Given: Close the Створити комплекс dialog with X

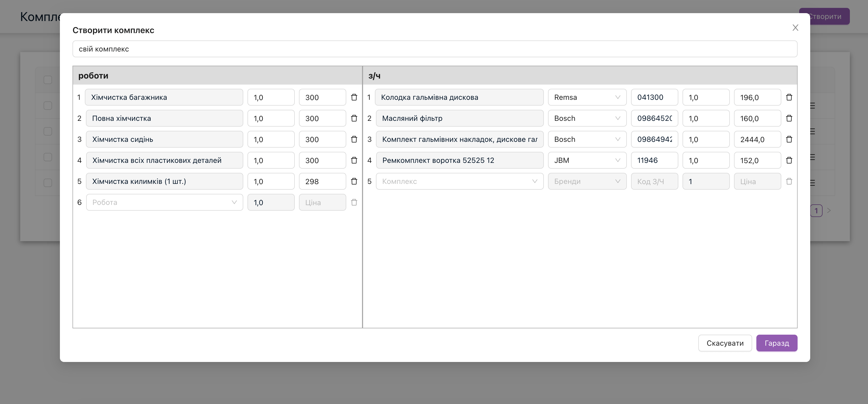Looking at the screenshot, I should tap(795, 28).
